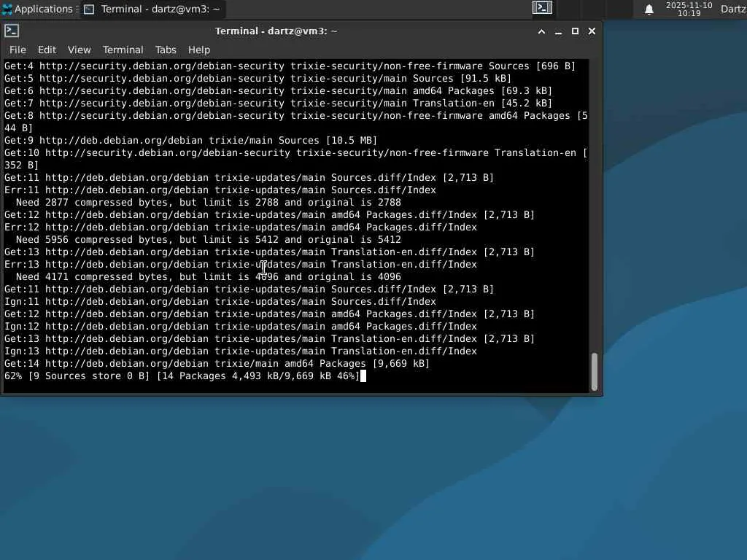Image resolution: width=747 pixels, height=560 pixels.
Task: Click the 'Get:9' trixie/main Sources line
Action: [190, 141]
